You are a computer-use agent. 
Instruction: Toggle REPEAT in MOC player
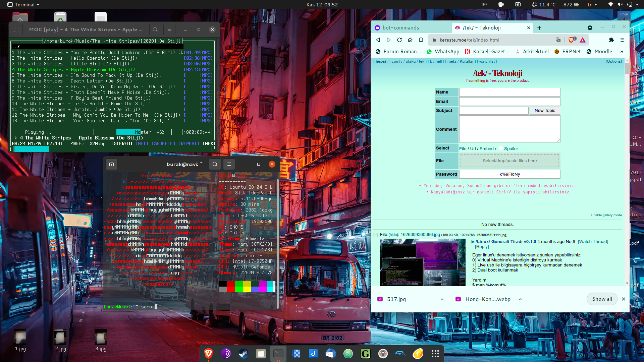[189, 143]
